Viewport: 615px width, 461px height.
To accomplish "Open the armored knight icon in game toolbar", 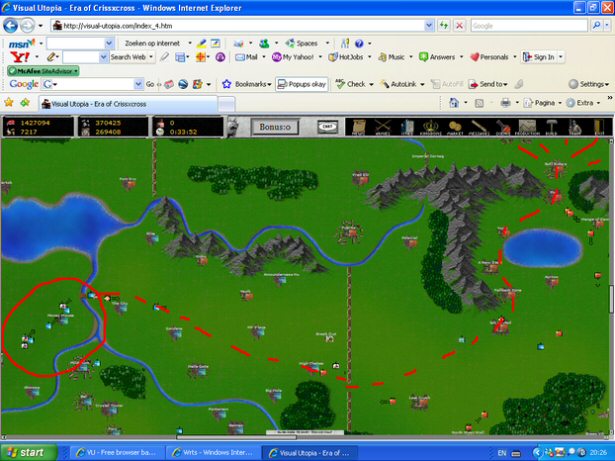I will tap(575, 127).
